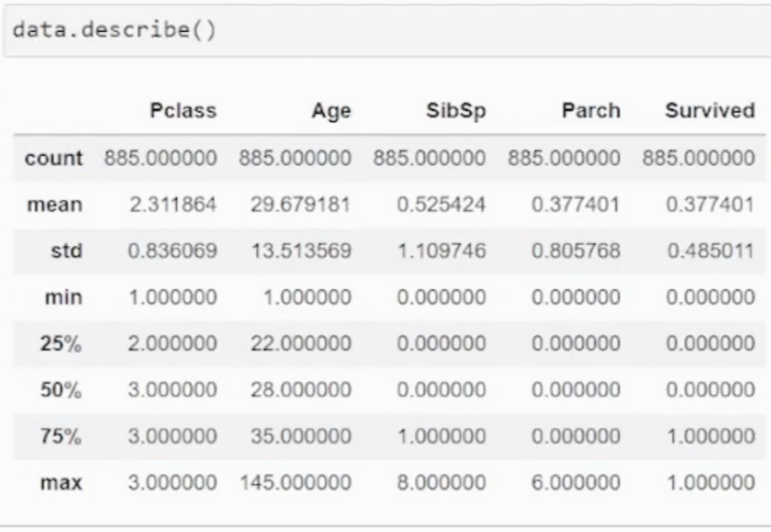Select max Parch value 6.000000
Image resolution: width=771 pixels, height=532 pixels.
(x=576, y=482)
